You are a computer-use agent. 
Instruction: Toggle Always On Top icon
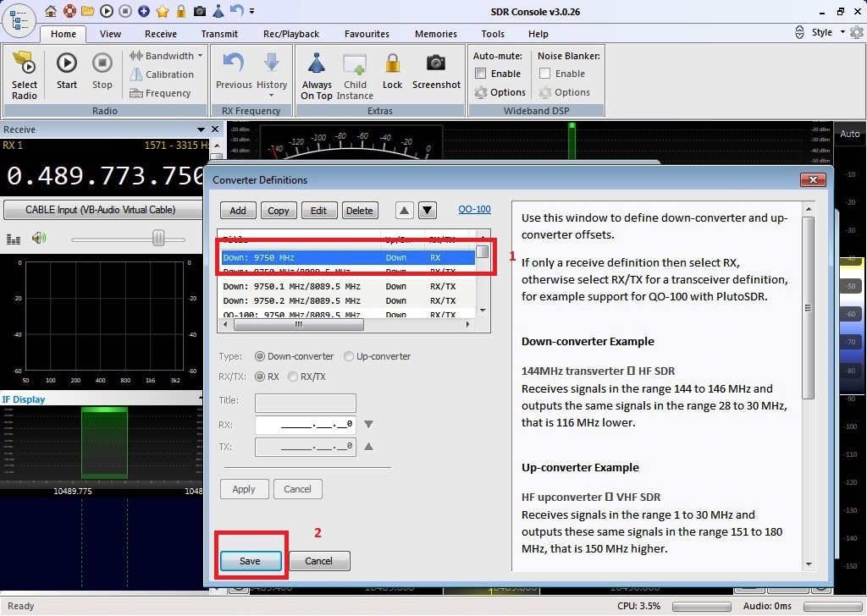(x=317, y=64)
